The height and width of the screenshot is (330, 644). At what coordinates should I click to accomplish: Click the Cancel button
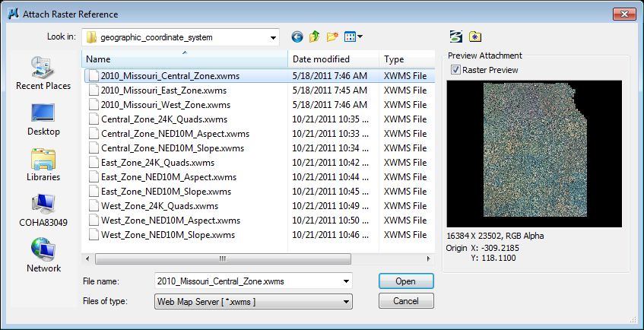tap(406, 301)
